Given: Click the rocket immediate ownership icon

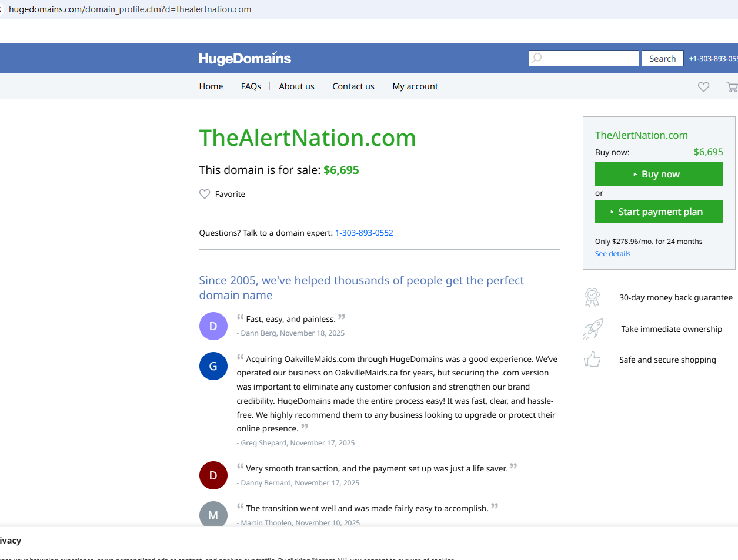Looking at the screenshot, I should (x=593, y=329).
